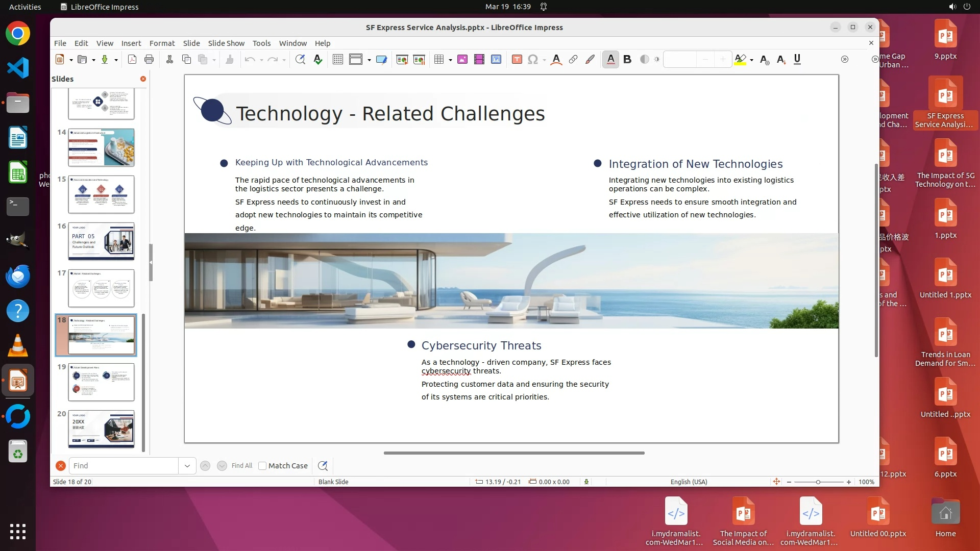
Task: Click the Insert Image icon
Action: [x=462, y=60]
